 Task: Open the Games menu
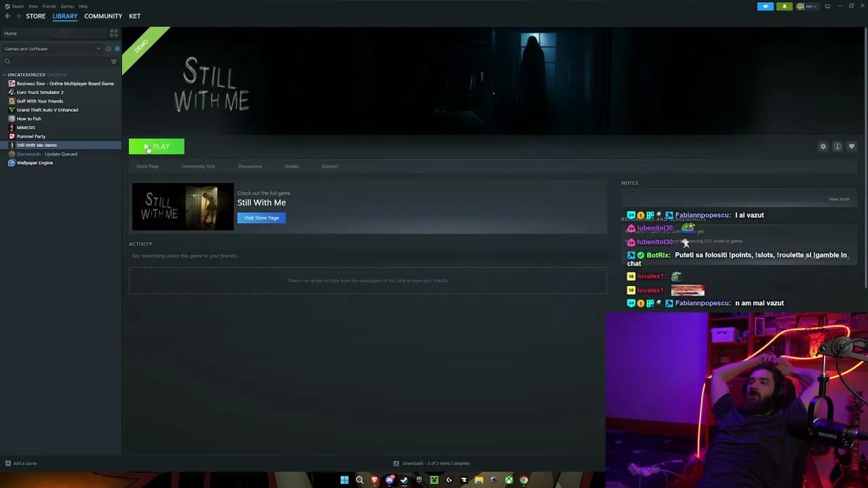(67, 6)
